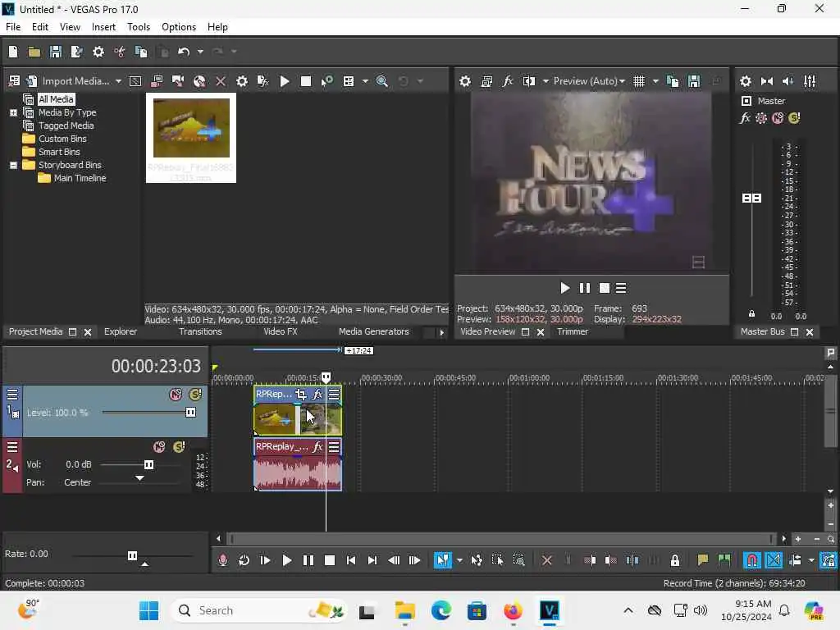Image resolution: width=840 pixels, height=630 pixels.
Task: Mute video track 1
Action: [x=176, y=395]
